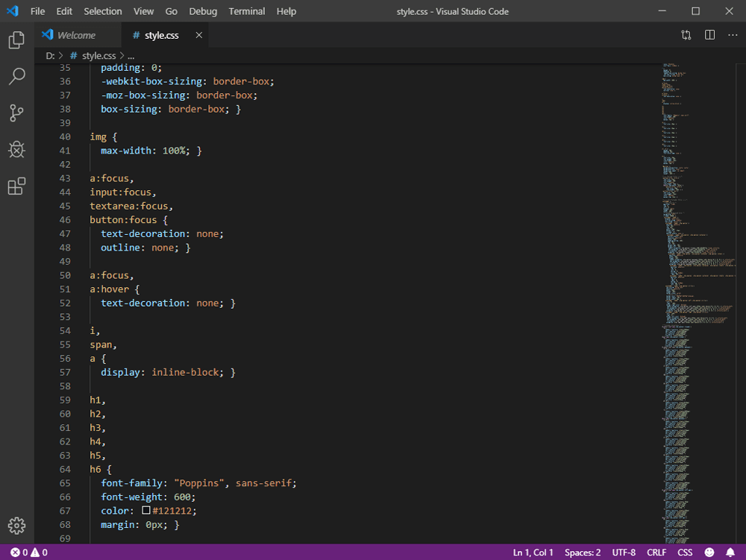Click 'font-family: "Poppins"' line
The width and height of the screenshot is (746, 560).
[199, 483]
